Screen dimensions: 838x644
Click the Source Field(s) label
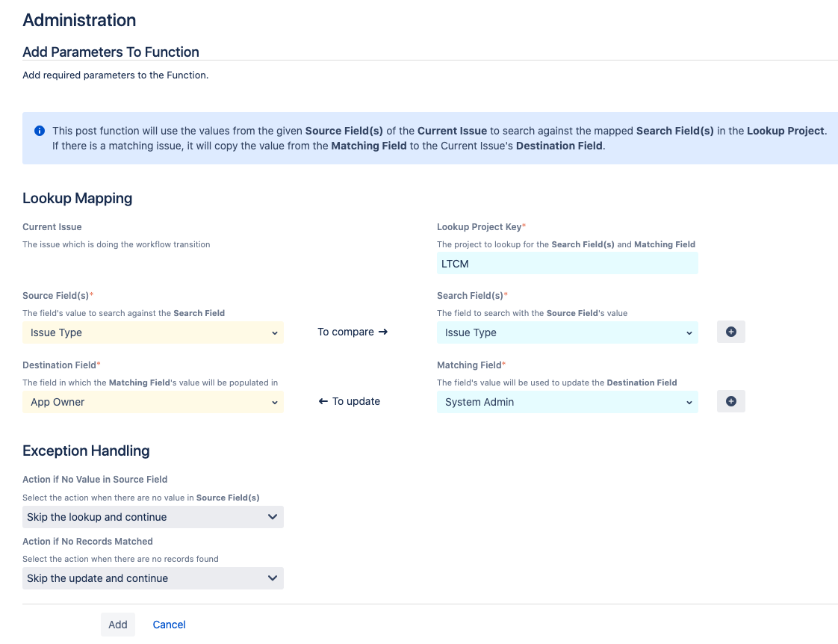point(57,296)
